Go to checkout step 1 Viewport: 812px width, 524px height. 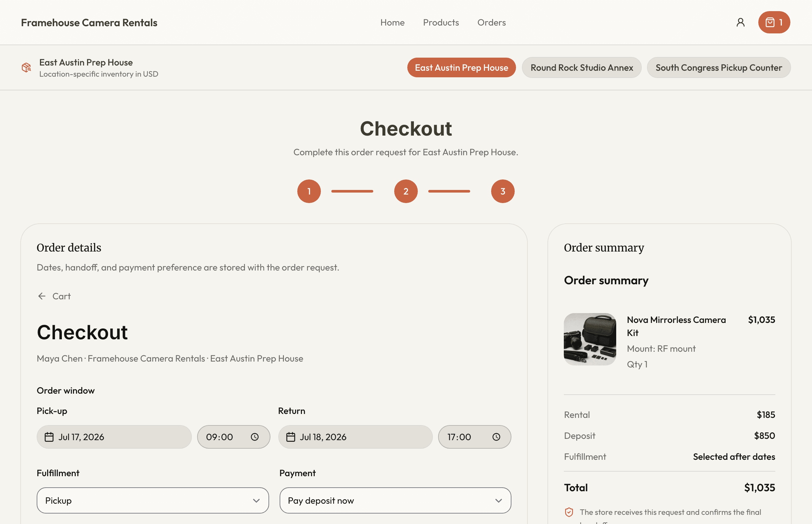tap(309, 191)
